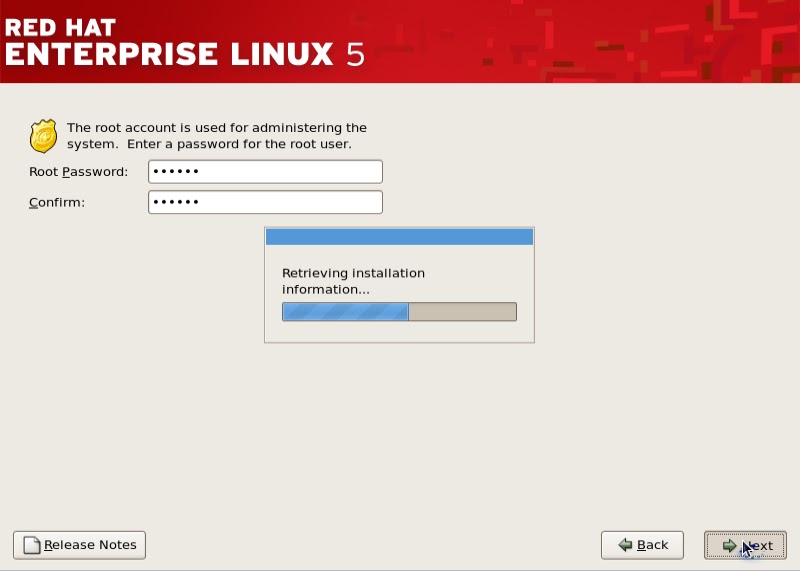
Task: Open the Release Notes
Action: coord(80,545)
